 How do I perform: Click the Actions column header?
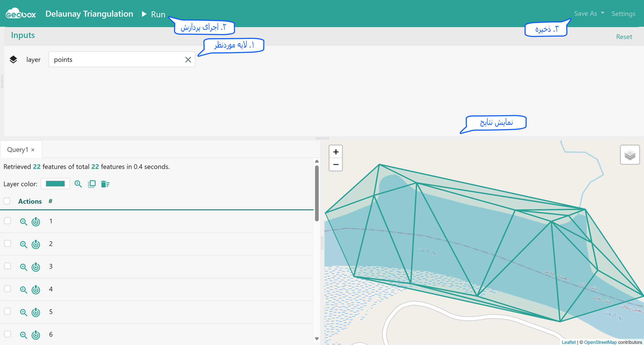pos(30,201)
